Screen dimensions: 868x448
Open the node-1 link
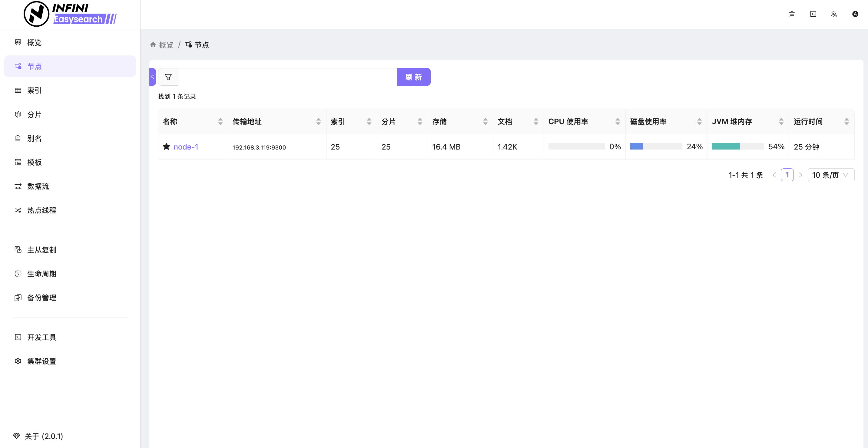tap(186, 147)
